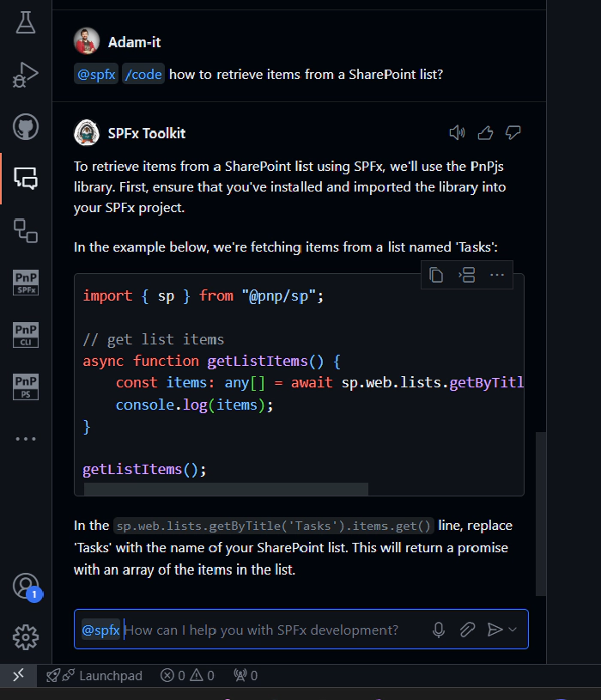
Task: Open the GitHub view in the activity bar
Action: pyautogui.click(x=26, y=127)
